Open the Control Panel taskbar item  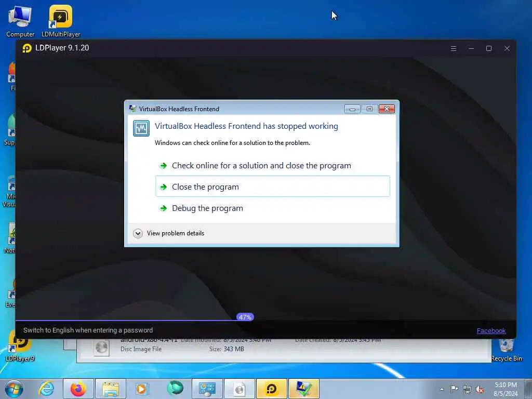point(207,389)
